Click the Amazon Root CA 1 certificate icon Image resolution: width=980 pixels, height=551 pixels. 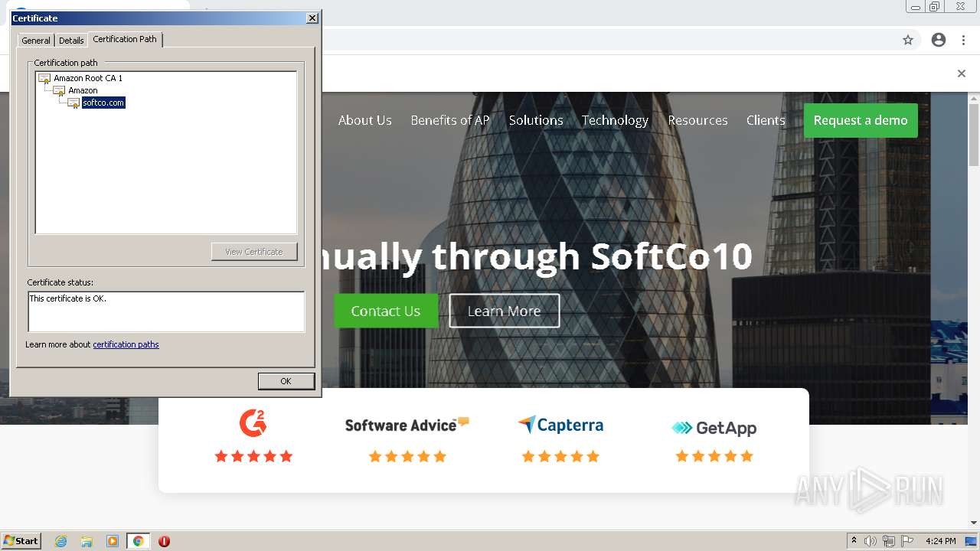[44, 78]
